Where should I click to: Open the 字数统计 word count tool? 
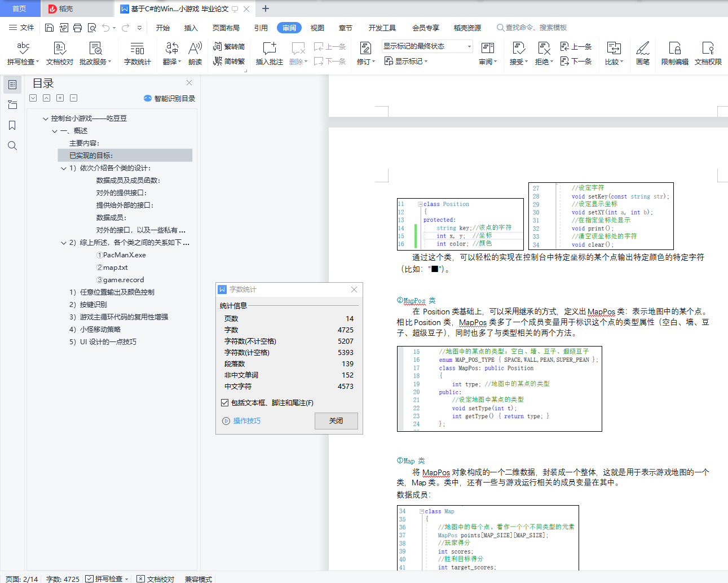(138, 54)
